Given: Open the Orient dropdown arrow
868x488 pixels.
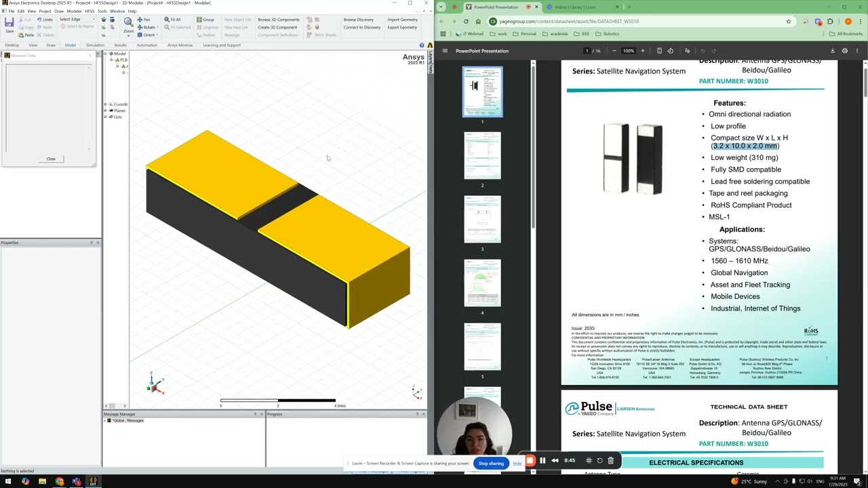Looking at the screenshot, I should click(x=158, y=35).
